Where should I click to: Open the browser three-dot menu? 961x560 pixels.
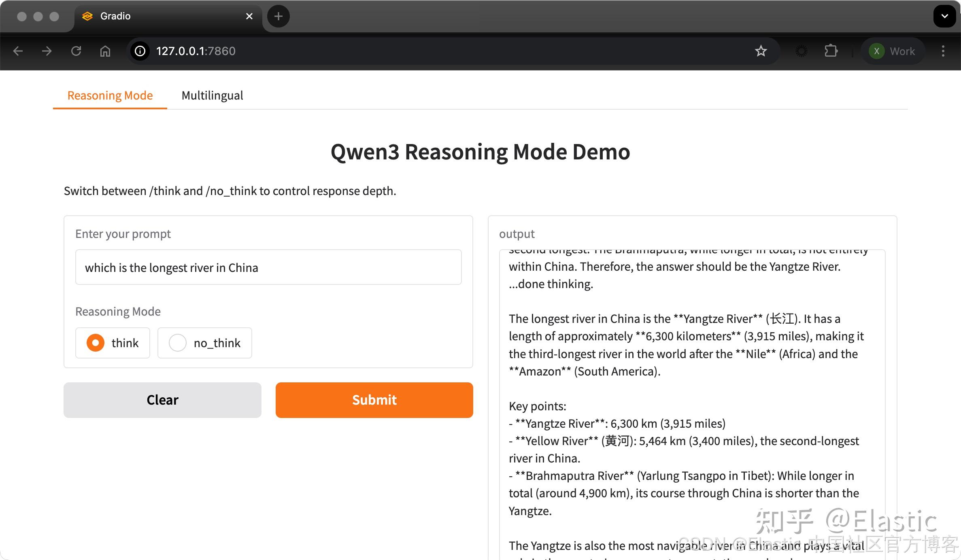point(943,51)
